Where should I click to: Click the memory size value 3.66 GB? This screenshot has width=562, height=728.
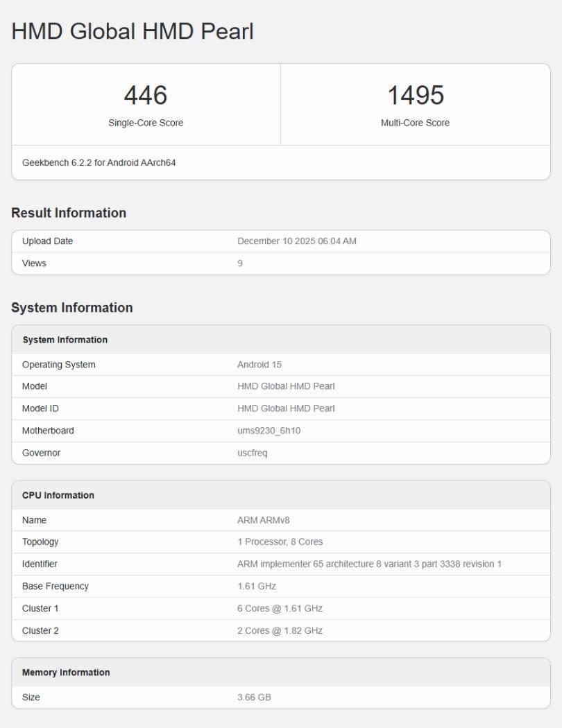(x=254, y=697)
